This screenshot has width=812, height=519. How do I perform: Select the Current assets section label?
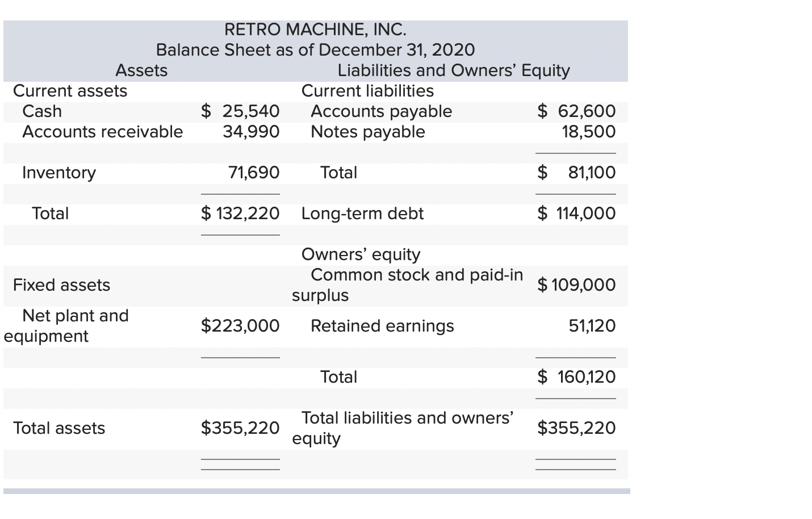click(69, 91)
